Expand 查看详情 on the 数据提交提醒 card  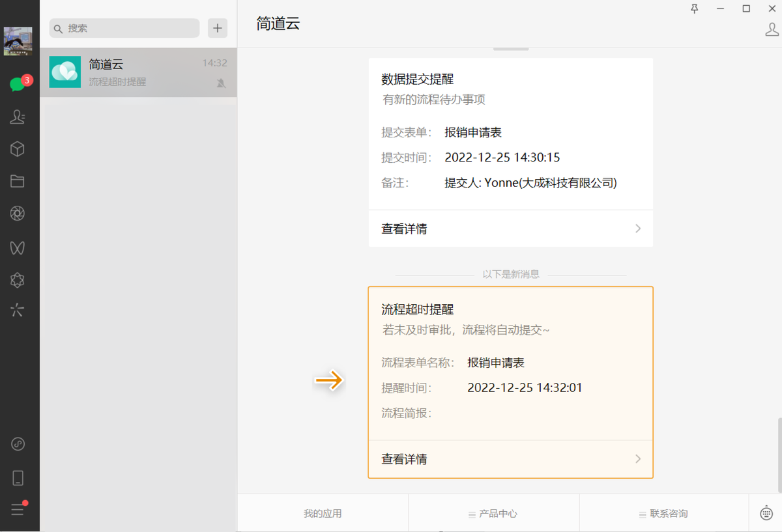(x=510, y=229)
